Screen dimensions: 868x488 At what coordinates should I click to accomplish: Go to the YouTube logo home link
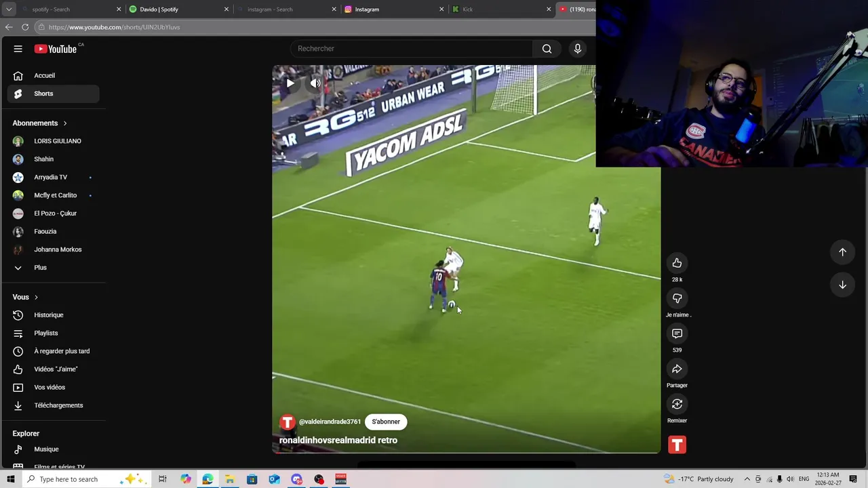56,49
